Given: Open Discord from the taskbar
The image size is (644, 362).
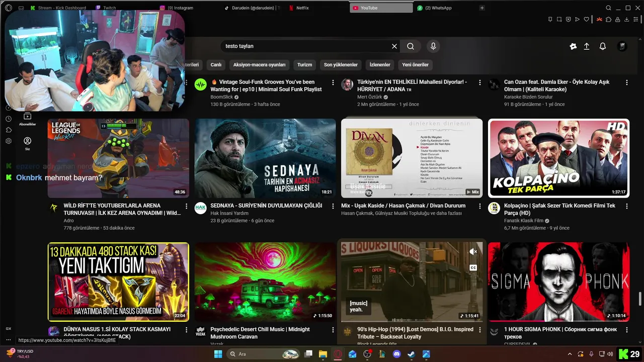Looking at the screenshot, I should 396,354.
